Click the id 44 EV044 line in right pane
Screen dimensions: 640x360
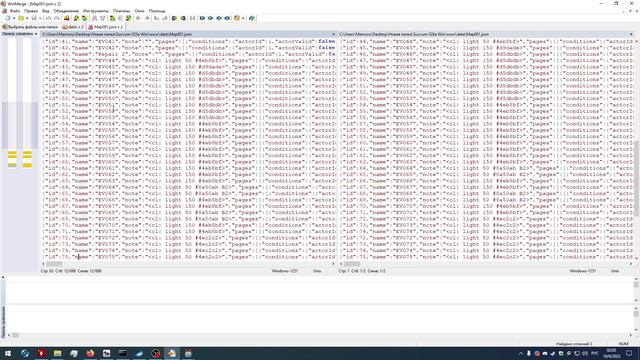pyautogui.click(x=487, y=42)
